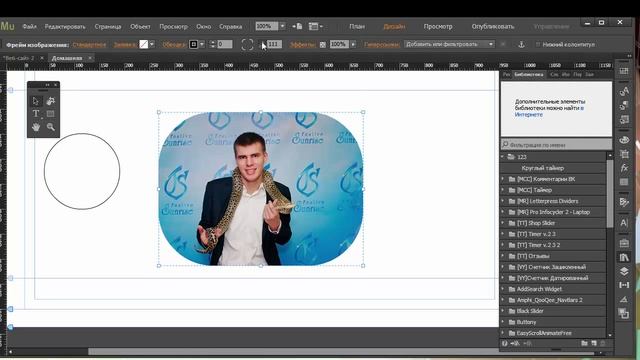The width and height of the screenshot is (640, 360).
Task: Open the Добавить или фильтровать dropdown
Action: (x=449, y=44)
